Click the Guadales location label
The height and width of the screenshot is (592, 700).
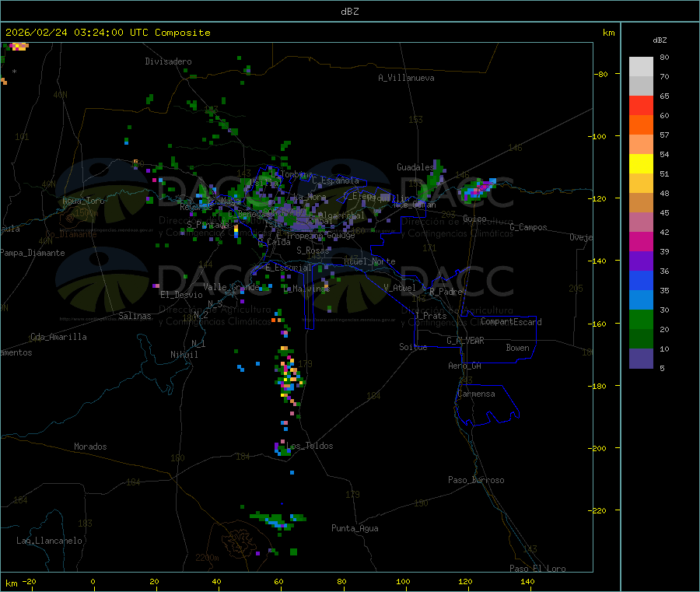point(415,167)
